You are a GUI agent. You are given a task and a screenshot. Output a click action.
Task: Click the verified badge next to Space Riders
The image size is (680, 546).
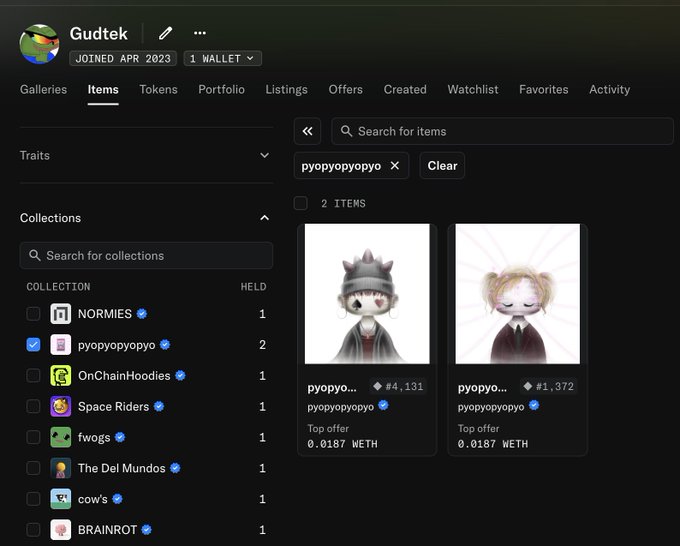[159, 406]
